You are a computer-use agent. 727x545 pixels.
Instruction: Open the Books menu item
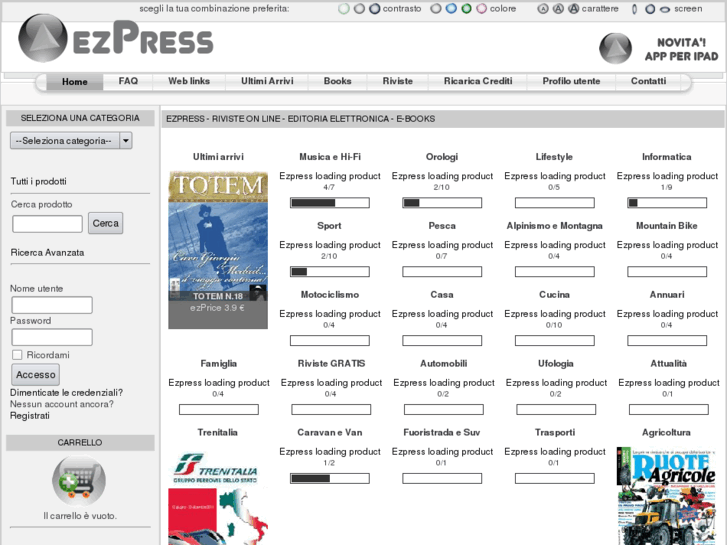[338, 81]
